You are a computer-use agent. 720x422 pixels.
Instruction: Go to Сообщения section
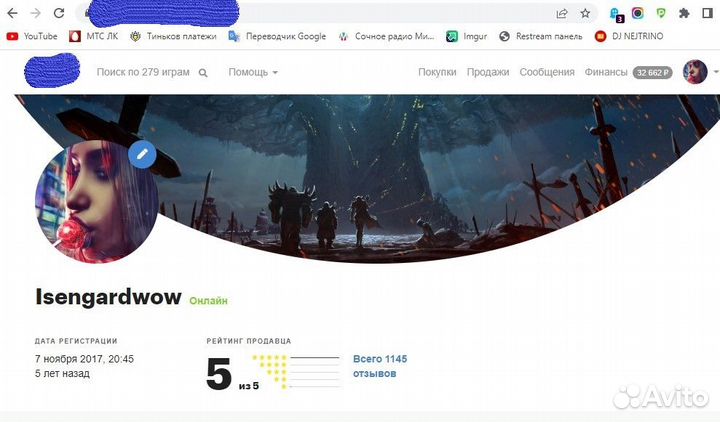coord(547,72)
